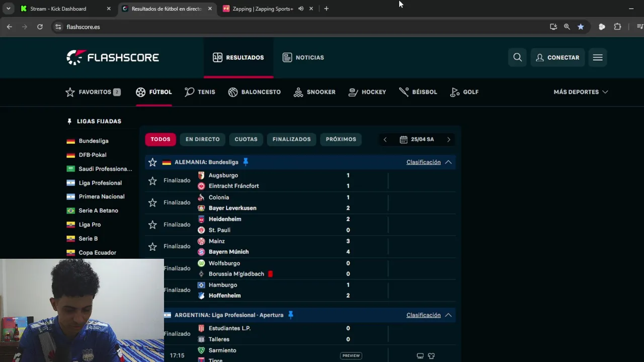Screen dimensions: 644x362
Task: Click the pin icon next to Bundesliga header
Action: coord(246,162)
